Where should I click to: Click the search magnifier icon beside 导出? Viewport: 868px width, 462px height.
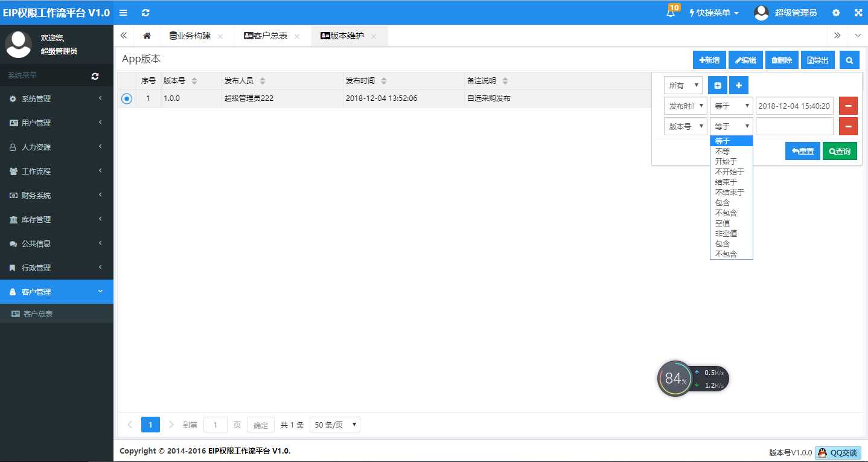tap(849, 60)
